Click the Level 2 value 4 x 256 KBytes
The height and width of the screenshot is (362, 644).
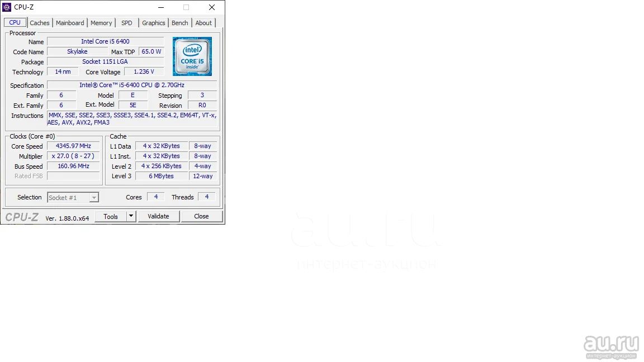tap(162, 166)
